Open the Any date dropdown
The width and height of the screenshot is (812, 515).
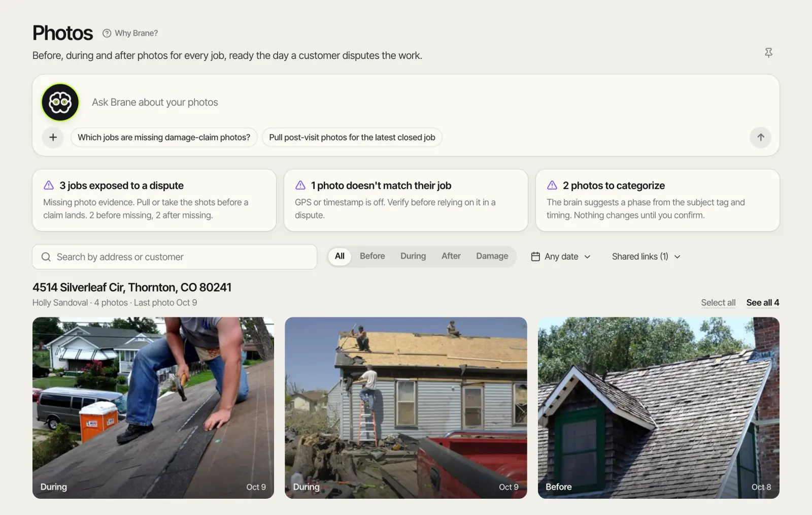coord(561,256)
